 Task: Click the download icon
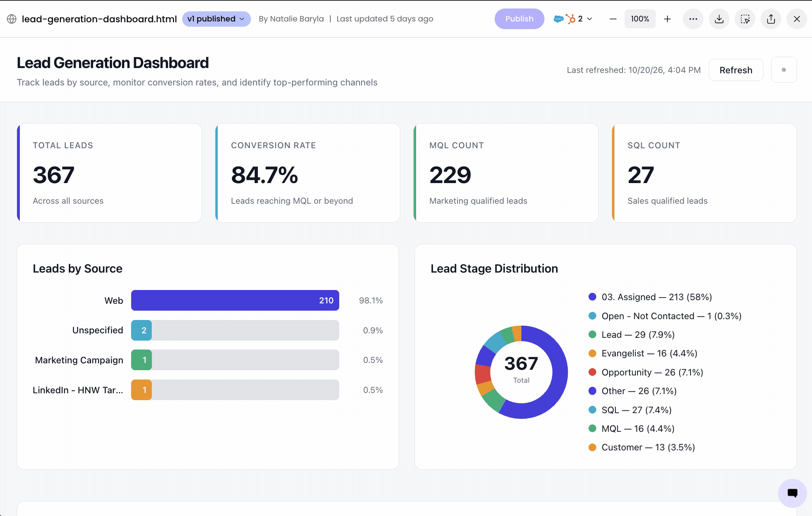pyautogui.click(x=719, y=19)
